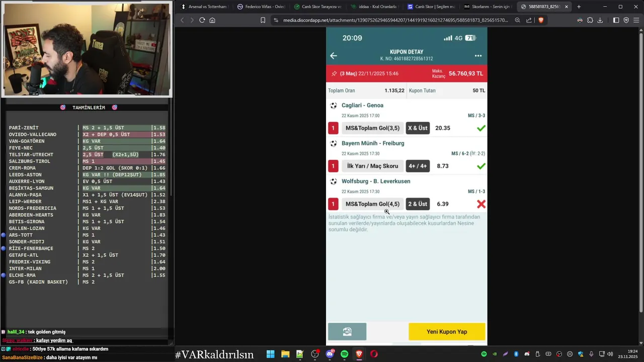This screenshot has width=644, height=362.
Task: Switch to Skorlarım - Senin için tab
Action: point(488,7)
